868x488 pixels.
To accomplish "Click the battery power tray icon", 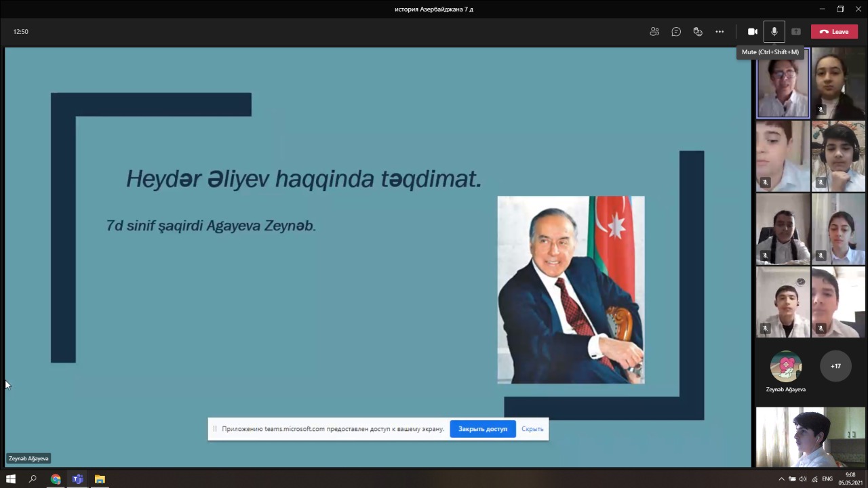I will (792, 479).
